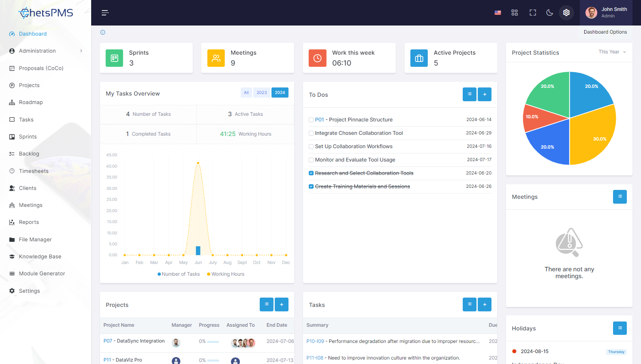The image size is (641, 364).
Task: Check Set Up Collaboration Workflows to-do
Action: click(x=311, y=147)
